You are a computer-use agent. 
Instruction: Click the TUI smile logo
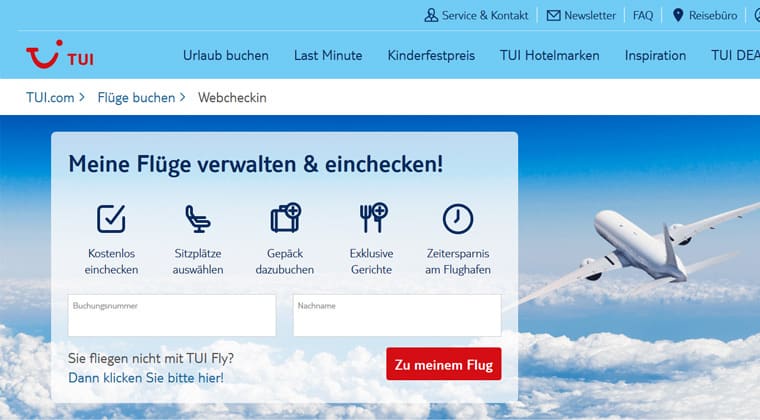pyautogui.click(x=45, y=54)
